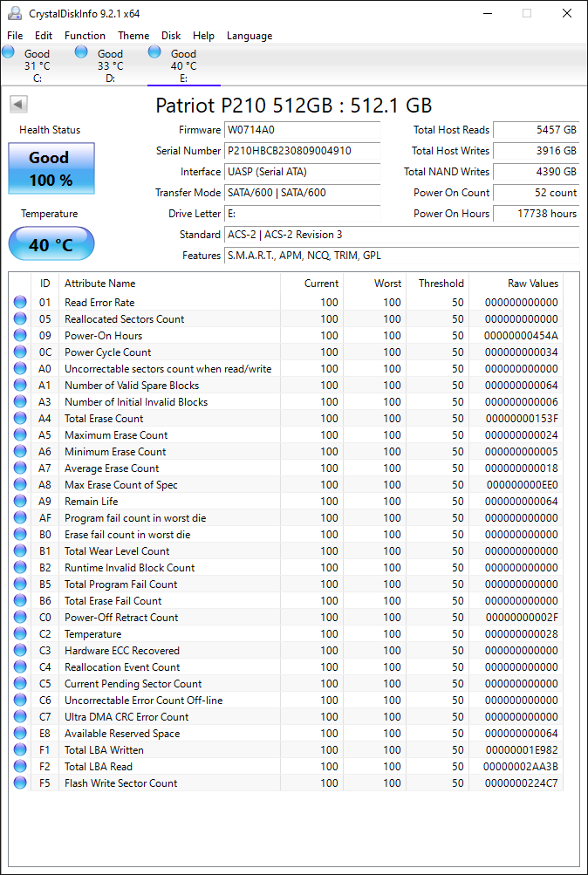Click the Threshold column header

437,284
